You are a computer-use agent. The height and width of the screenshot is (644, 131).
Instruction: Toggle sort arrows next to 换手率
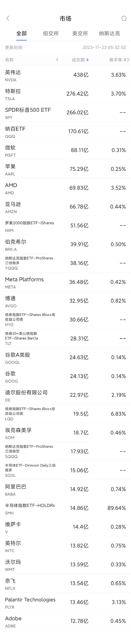click(125, 60)
